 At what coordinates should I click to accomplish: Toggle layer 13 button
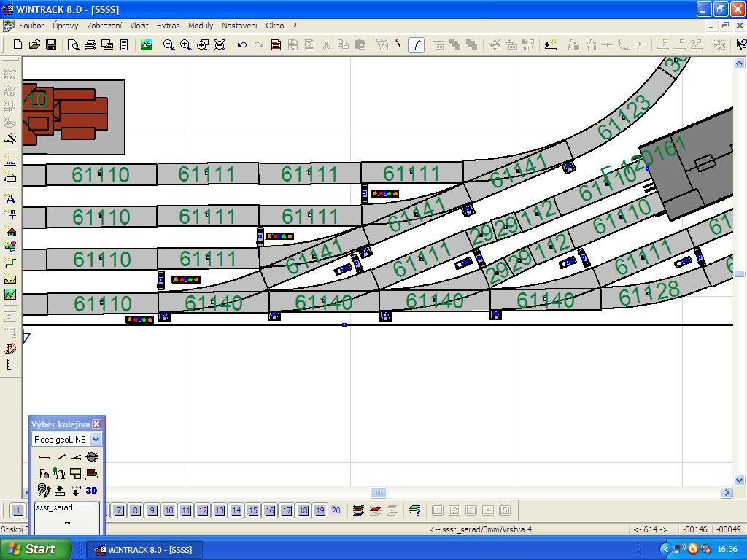pyautogui.click(x=220, y=510)
